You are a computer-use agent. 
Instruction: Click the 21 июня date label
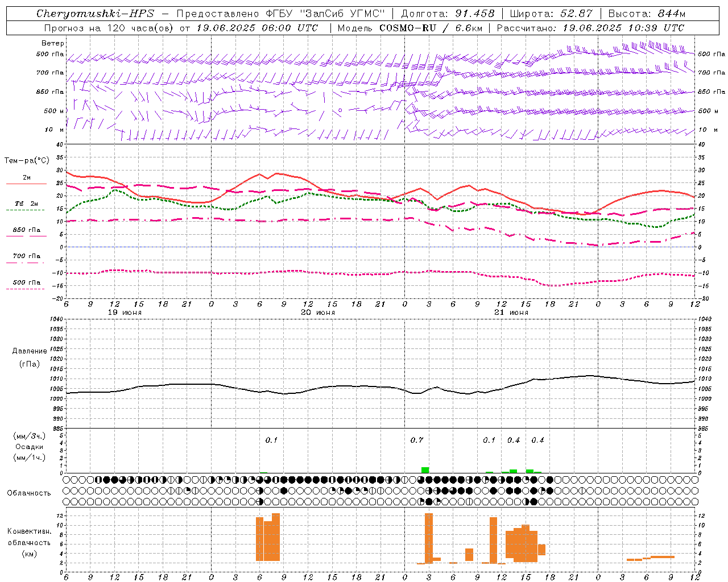(511, 313)
